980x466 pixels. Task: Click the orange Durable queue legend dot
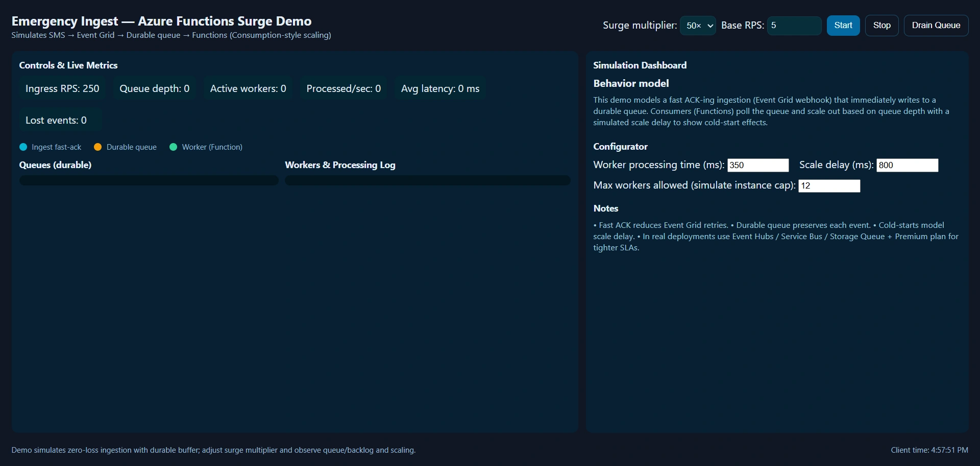click(98, 147)
